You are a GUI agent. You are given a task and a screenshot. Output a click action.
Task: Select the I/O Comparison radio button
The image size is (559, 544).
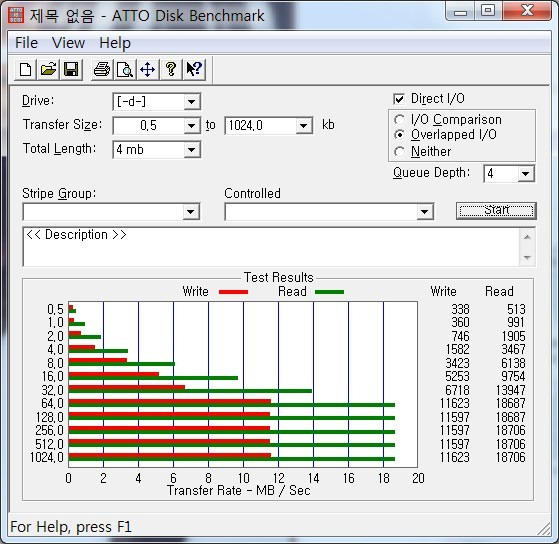[x=399, y=119]
